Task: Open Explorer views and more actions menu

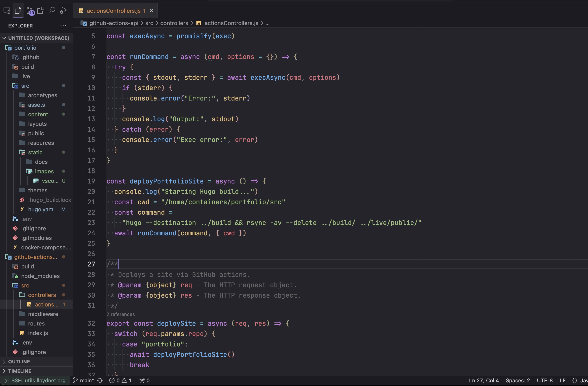Action: 63,26
